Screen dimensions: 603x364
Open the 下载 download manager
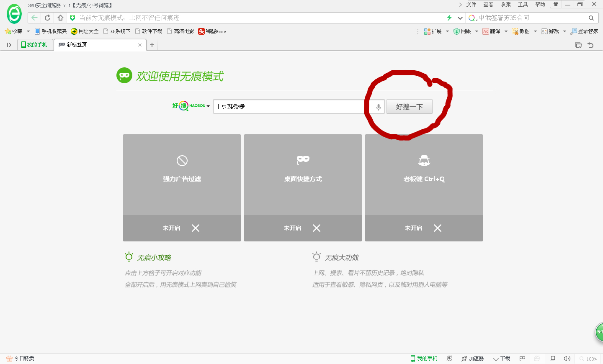coord(502,359)
